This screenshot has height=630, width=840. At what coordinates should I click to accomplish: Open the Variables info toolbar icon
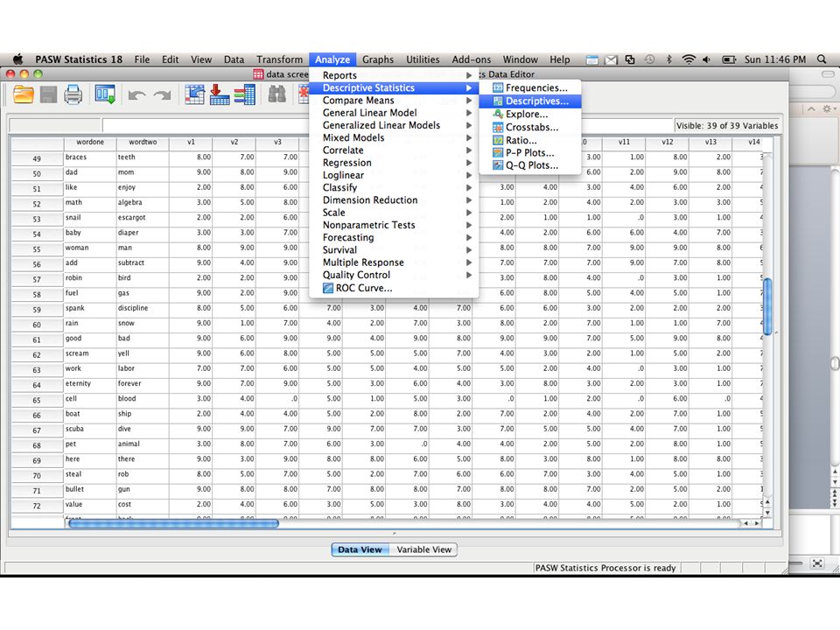coord(244,94)
